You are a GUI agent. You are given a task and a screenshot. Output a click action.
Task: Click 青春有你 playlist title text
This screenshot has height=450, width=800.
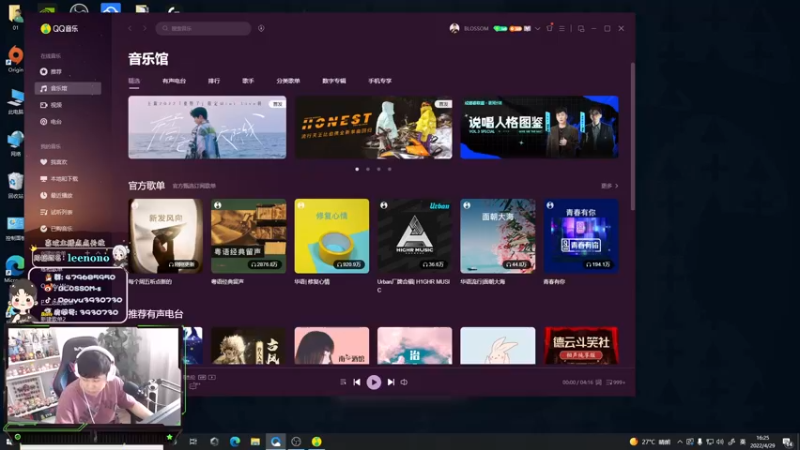point(554,282)
